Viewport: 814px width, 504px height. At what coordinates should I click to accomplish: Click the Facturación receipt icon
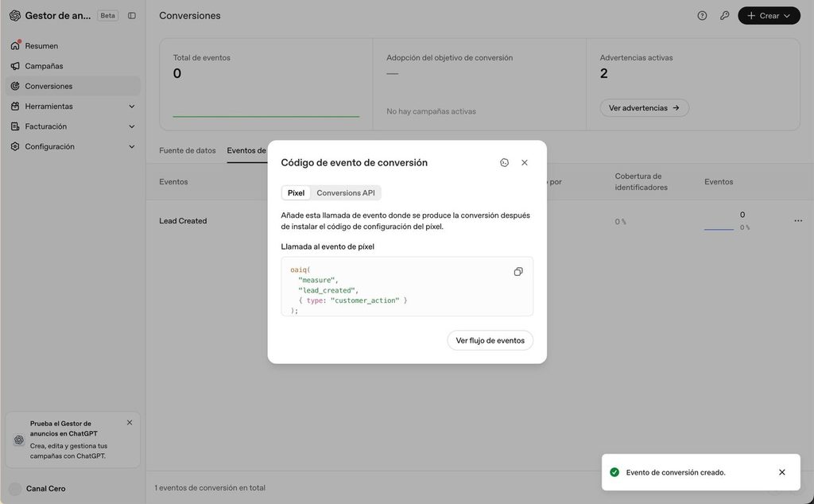[15, 126]
